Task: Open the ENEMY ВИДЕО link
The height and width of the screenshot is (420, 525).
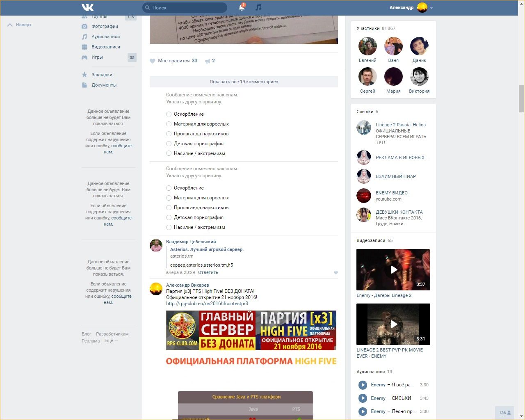Action: tap(392, 193)
